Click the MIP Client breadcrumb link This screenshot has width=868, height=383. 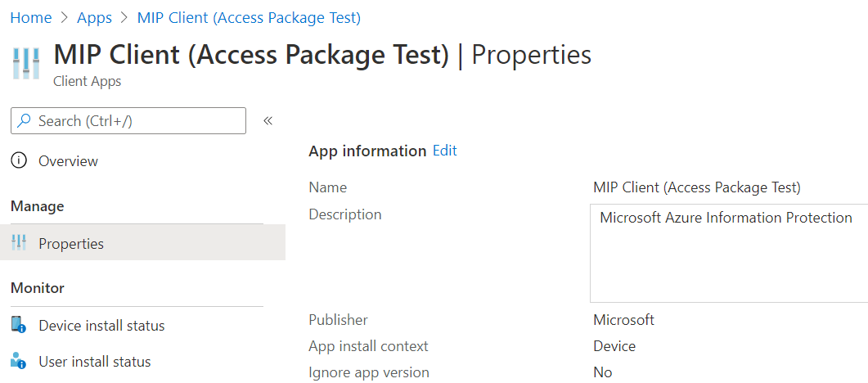(249, 17)
